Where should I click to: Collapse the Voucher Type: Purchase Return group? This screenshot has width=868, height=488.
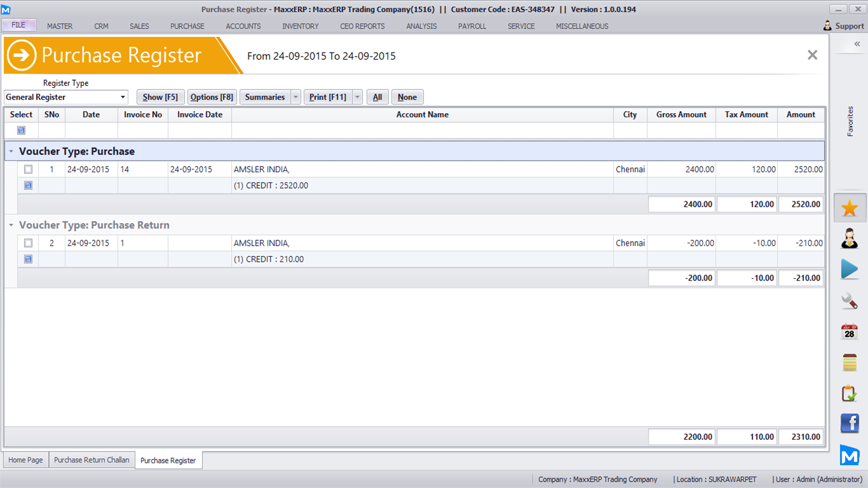(11, 226)
